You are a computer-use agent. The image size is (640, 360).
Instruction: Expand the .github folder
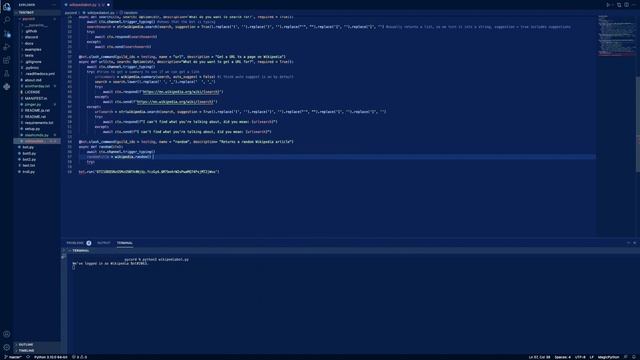[x=31, y=31]
